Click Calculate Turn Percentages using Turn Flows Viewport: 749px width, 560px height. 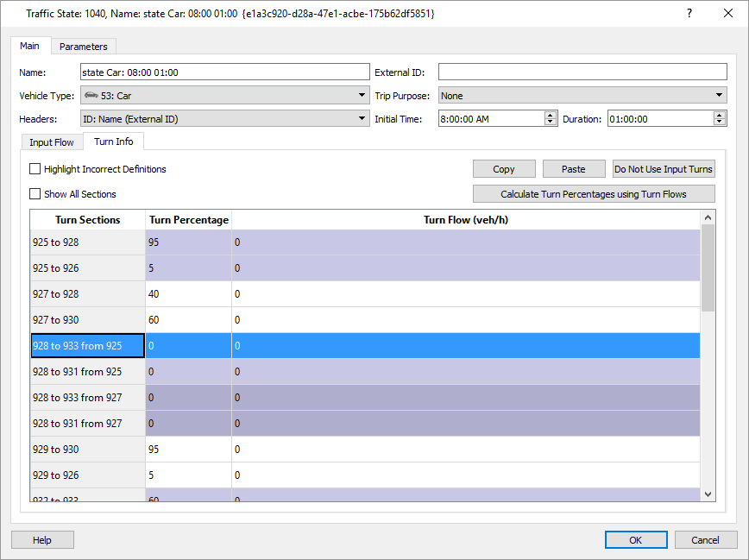[594, 194]
